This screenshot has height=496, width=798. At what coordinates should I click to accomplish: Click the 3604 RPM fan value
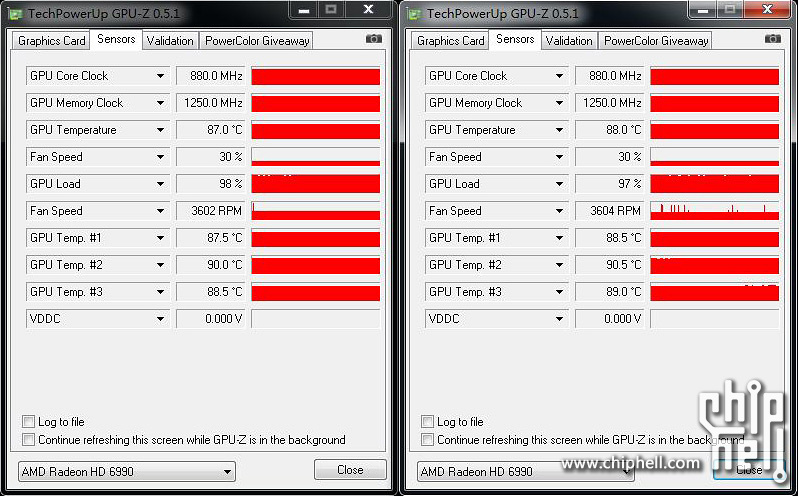coord(609,211)
